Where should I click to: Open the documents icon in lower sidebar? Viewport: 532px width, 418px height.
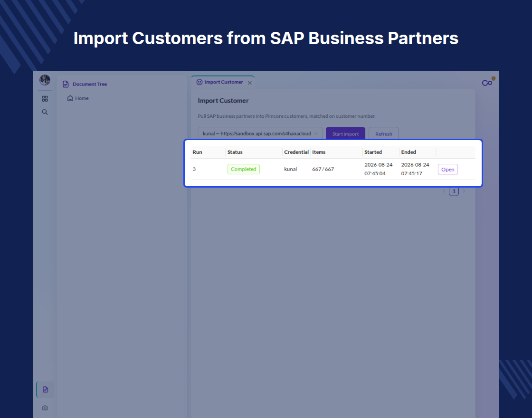tap(45, 389)
